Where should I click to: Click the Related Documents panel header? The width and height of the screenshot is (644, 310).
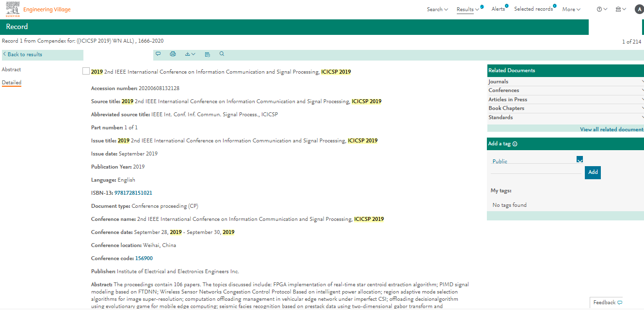point(565,71)
